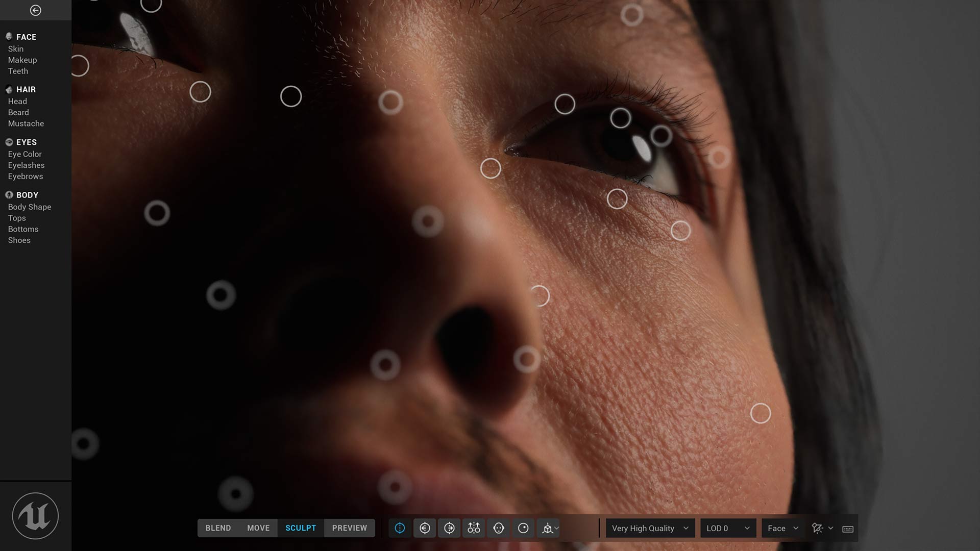Click the FACE section head icon

(9, 37)
